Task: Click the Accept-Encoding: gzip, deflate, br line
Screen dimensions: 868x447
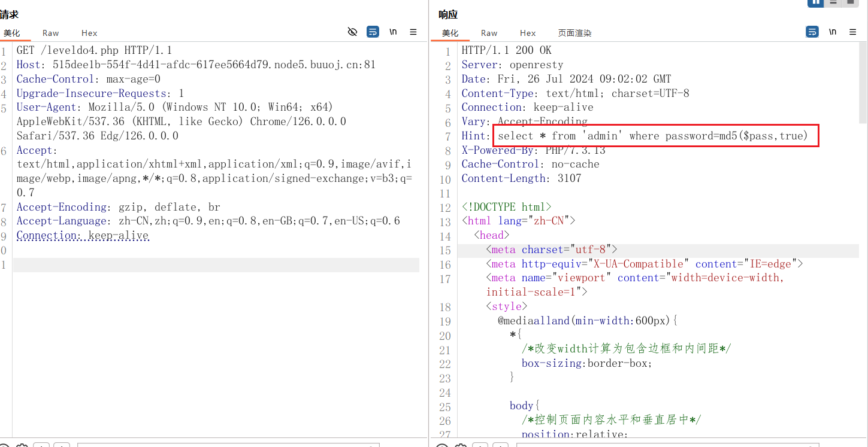Action: coord(119,207)
